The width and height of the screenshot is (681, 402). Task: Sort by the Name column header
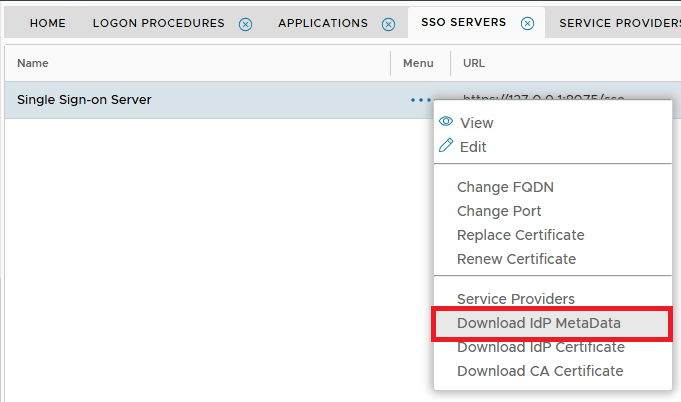(33, 63)
